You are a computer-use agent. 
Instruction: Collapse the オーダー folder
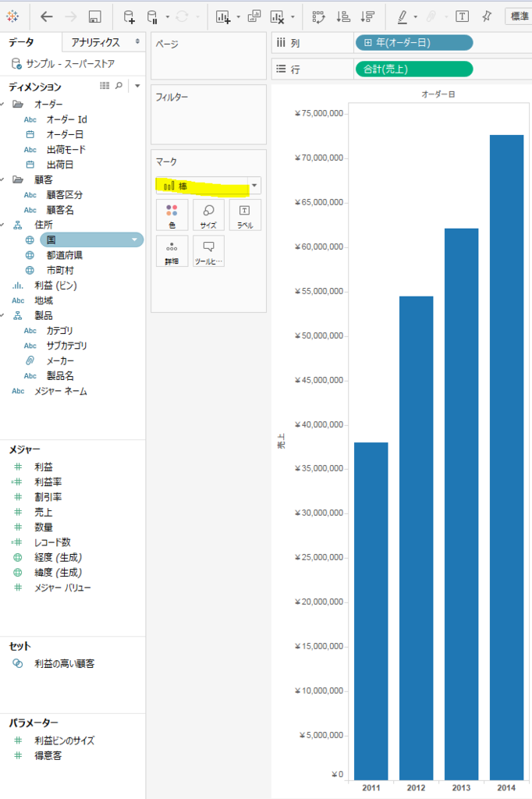tap(2, 105)
